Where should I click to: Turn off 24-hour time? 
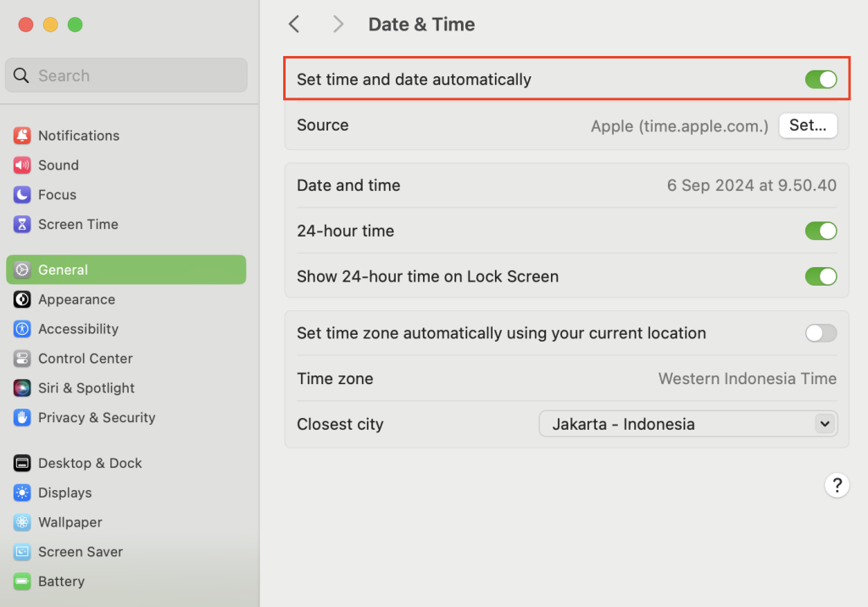820,231
